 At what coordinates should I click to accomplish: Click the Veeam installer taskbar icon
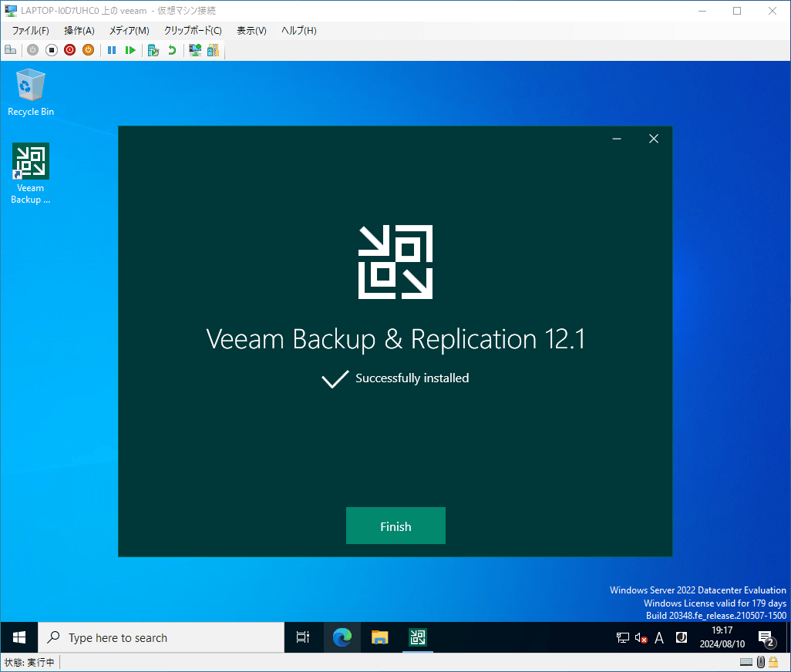[x=418, y=638]
